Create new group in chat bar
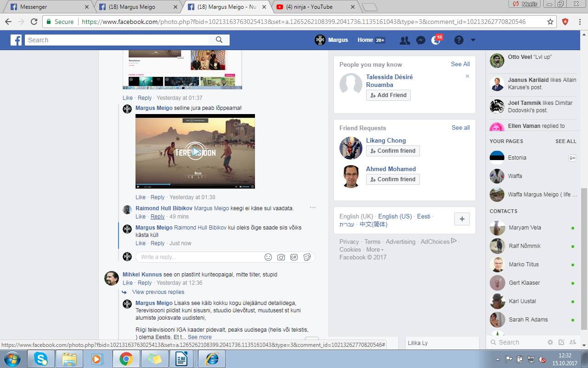The height and width of the screenshot is (368, 588). [573, 342]
